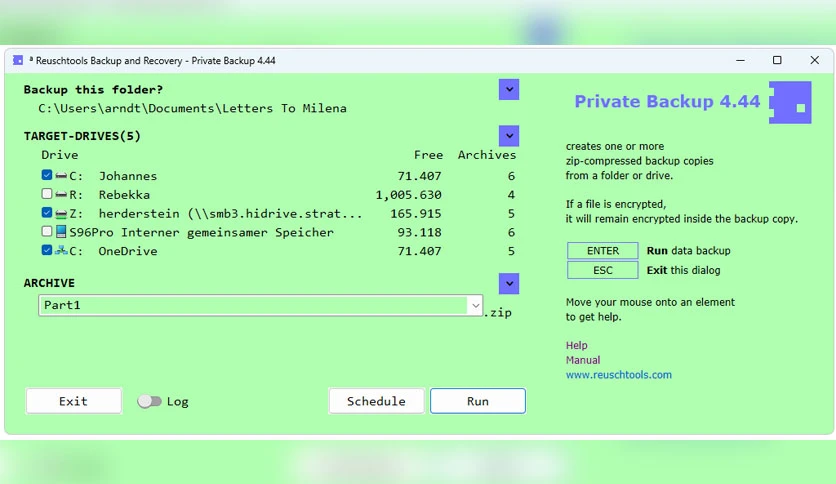Click the TARGET-DRIVES(5) heading
The height and width of the screenshot is (484, 836).
tap(82, 136)
